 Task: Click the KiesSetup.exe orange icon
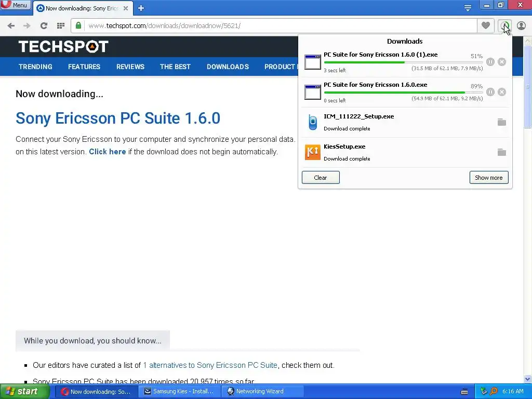pyautogui.click(x=312, y=152)
